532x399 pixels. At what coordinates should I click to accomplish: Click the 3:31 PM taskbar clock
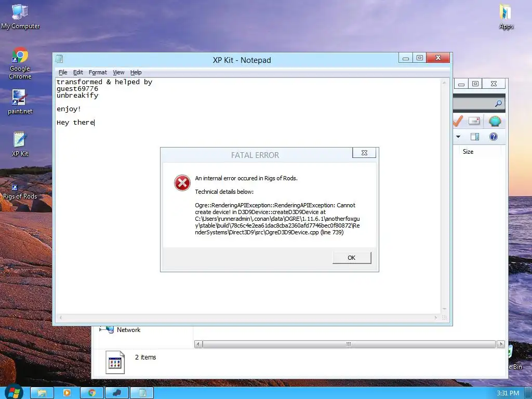[x=508, y=393]
